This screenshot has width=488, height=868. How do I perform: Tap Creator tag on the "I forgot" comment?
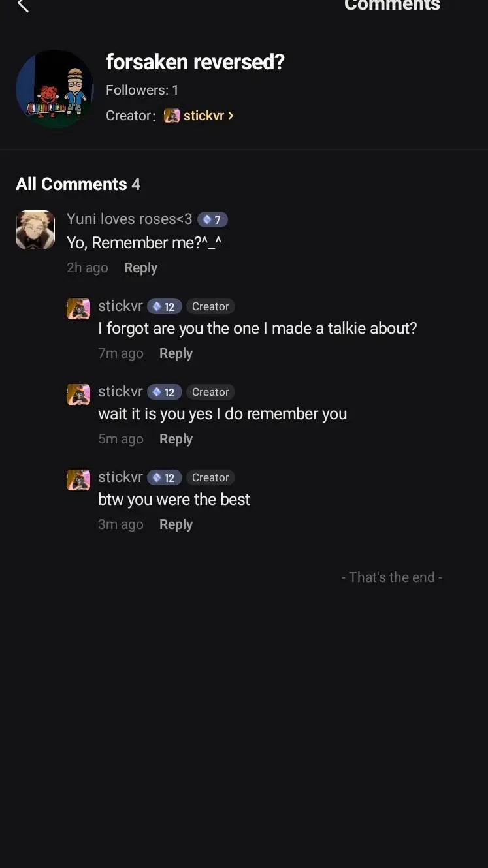coord(210,307)
